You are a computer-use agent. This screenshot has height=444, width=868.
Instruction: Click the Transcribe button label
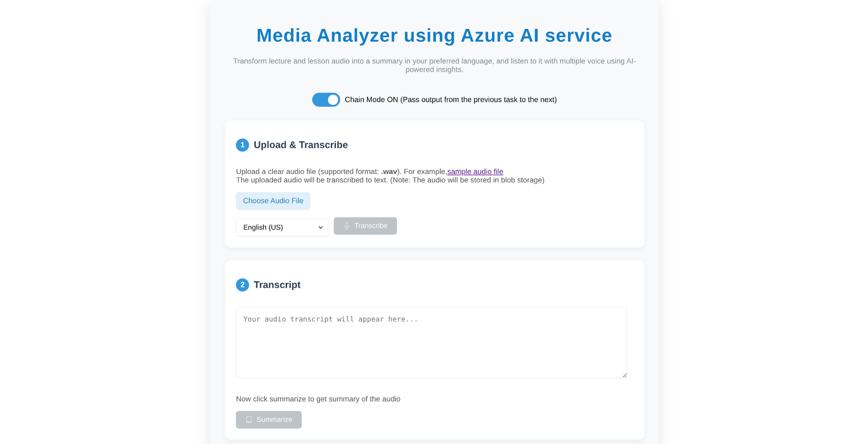(370, 226)
